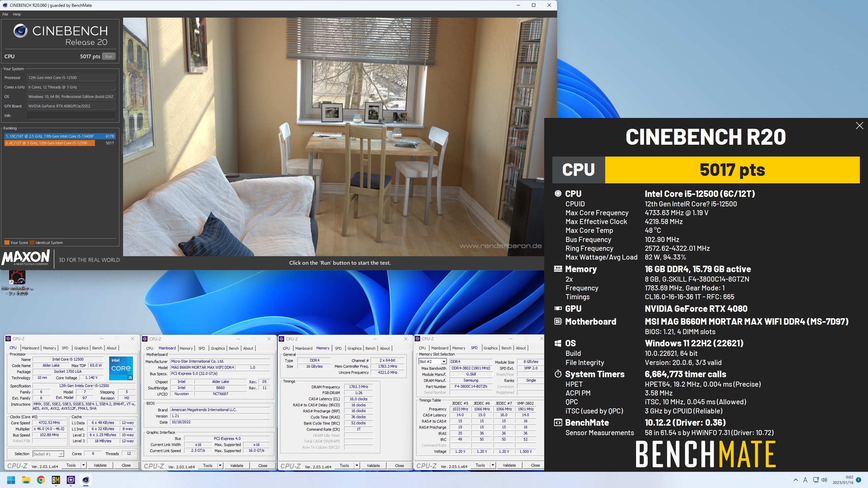Screen dimensions: 868x488
Task: Click mainboard model MAG B660M MORTAR MAX WIFI DDR4
Action: (x=202, y=367)
